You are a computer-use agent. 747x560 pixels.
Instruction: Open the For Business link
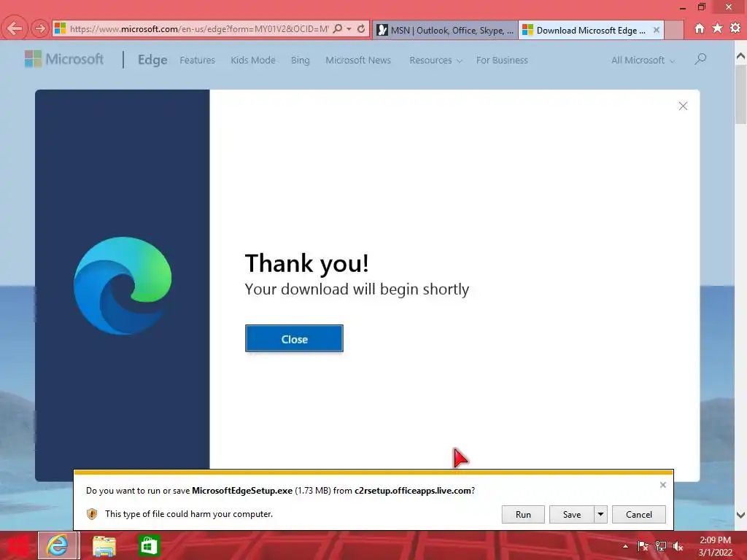pyautogui.click(x=502, y=60)
